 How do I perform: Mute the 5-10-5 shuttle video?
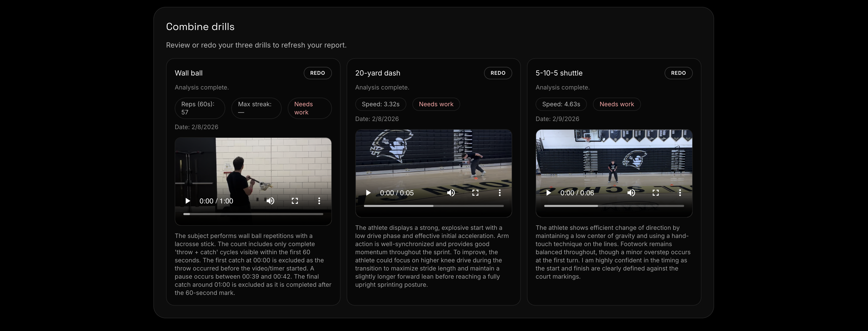[631, 193]
